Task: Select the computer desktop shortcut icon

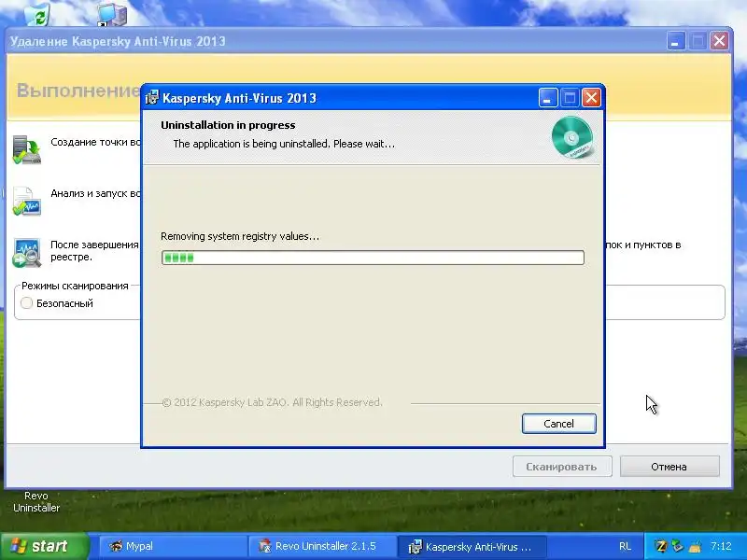Action: 112,14
